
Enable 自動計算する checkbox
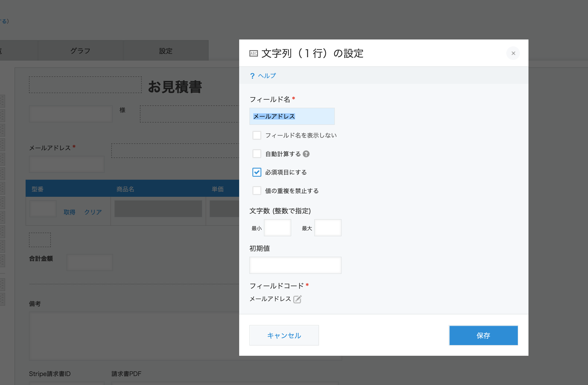coord(257,154)
